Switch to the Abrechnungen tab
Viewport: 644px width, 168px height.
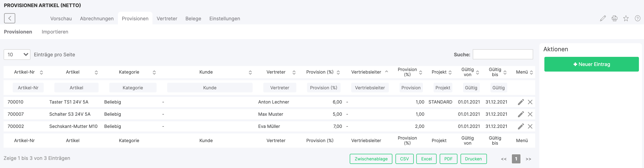click(x=97, y=19)
